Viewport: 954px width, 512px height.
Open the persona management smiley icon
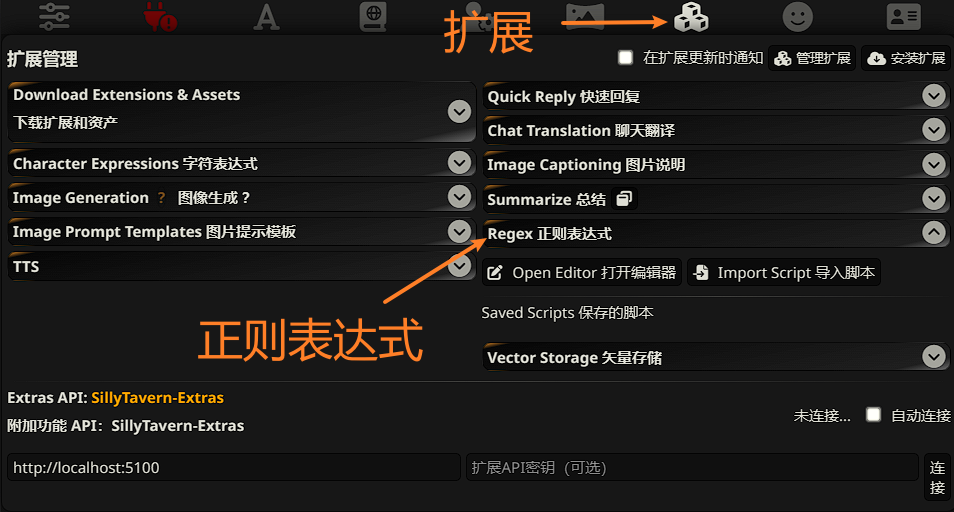coord(798,16)
